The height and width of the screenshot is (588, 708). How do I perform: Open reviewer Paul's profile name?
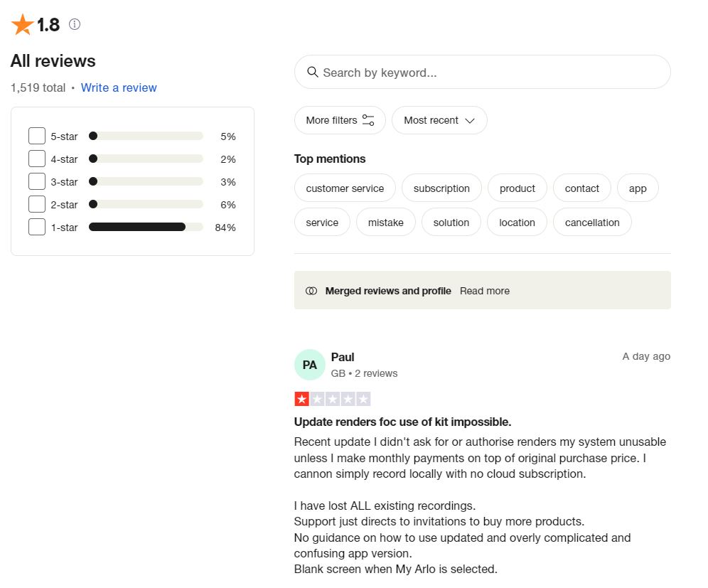(343, 357)
